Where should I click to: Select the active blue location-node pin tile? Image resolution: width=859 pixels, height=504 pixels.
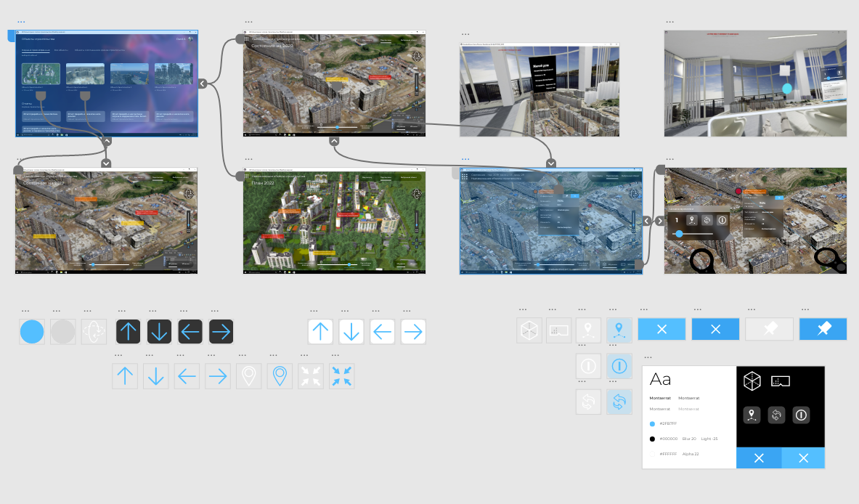(x=619, y=330)
